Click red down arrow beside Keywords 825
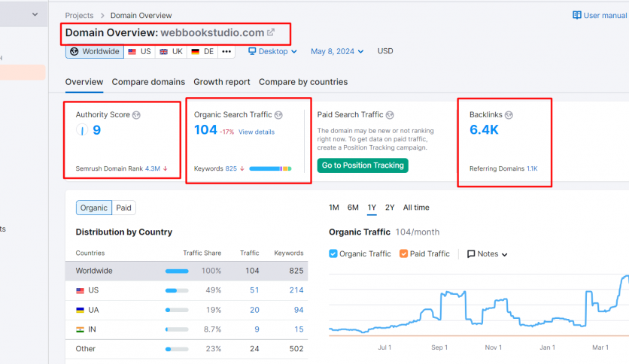Screen dimensions: 629x364 (x=242, y=168)
